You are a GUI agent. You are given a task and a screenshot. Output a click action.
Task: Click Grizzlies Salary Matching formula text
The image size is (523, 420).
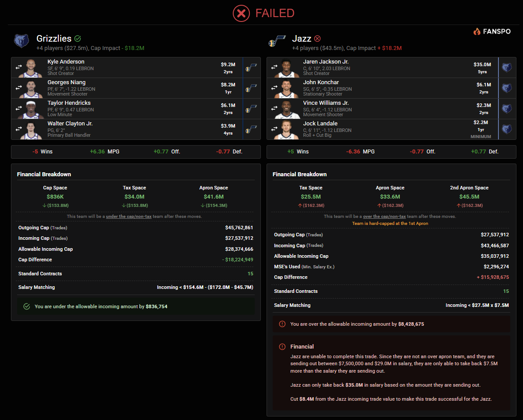point(205,287)
